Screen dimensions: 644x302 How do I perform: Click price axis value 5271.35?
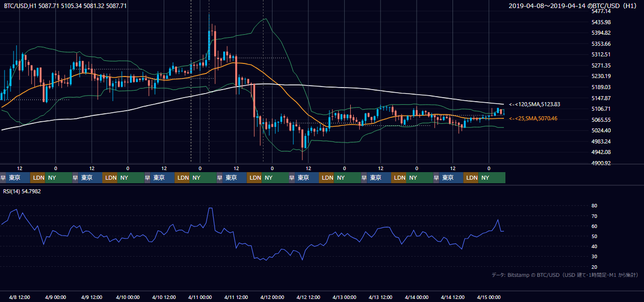coord(601,65)
